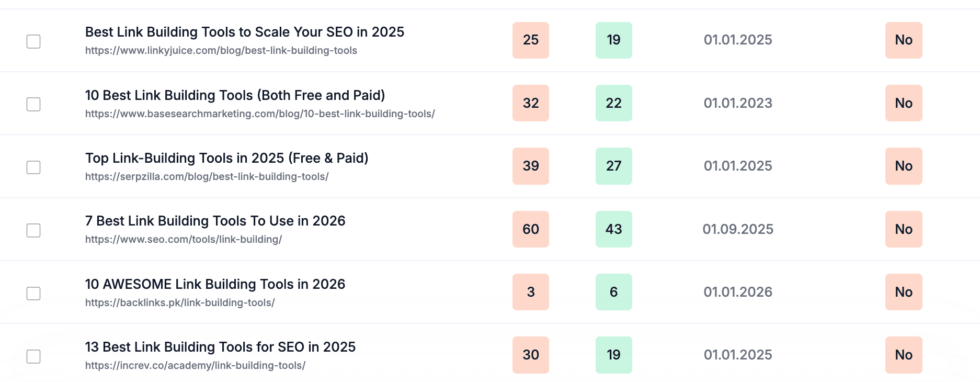The width and height of the screenshot is (980, 382).
Task: Tick the checkbox for serpzilla.com row
Action: 33,167
